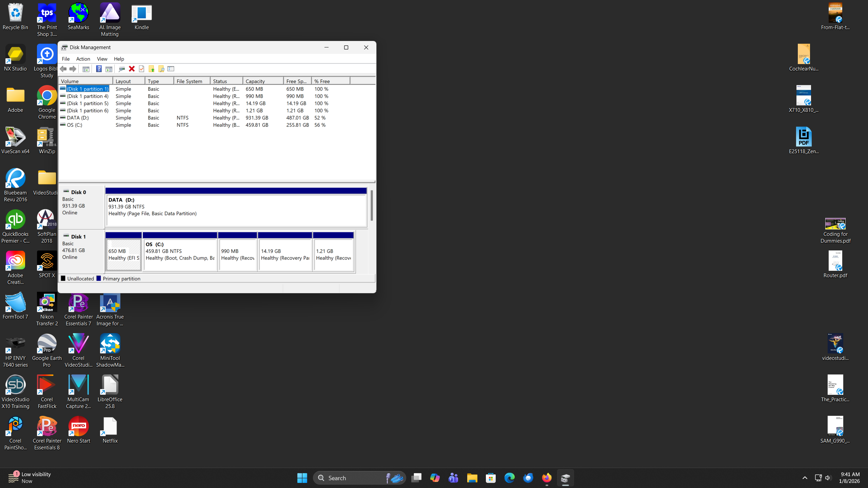Select the 990 MB recovery partition block
Screen dimensions: 868x488
(237, 251)
